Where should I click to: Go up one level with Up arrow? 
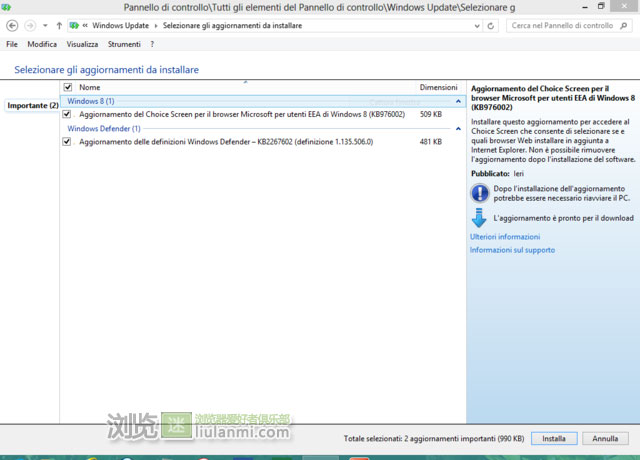click(x=59, y=26)
